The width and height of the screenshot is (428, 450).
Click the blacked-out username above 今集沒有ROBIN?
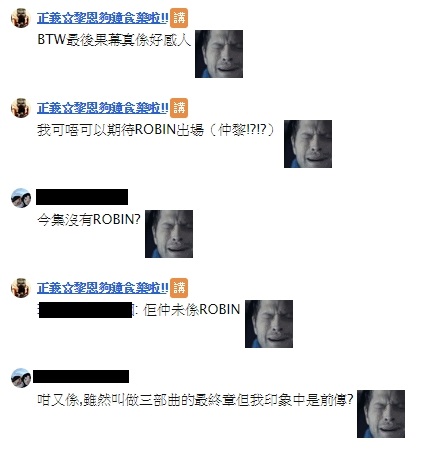pyautogui.click(x=82, y=197)
